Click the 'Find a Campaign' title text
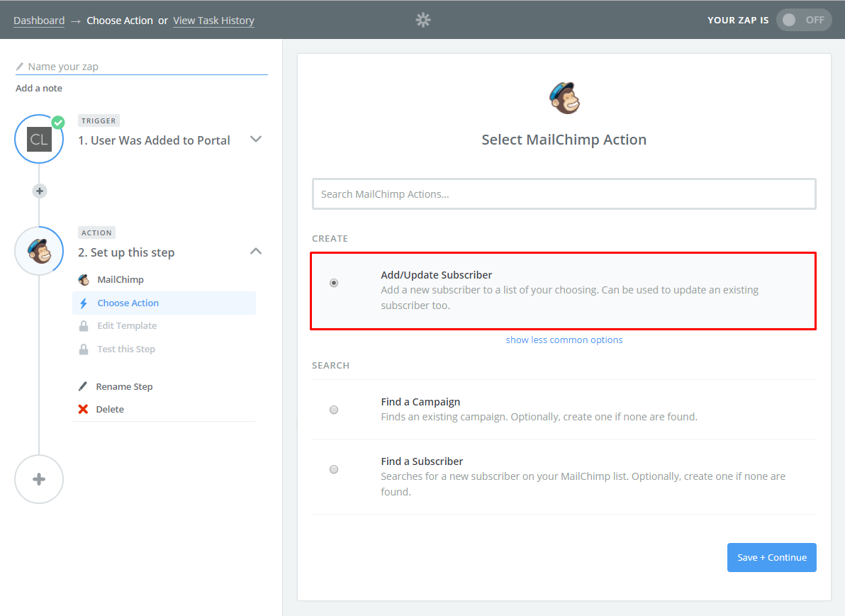Screen dimensions: 845x616 coord(420,402)
